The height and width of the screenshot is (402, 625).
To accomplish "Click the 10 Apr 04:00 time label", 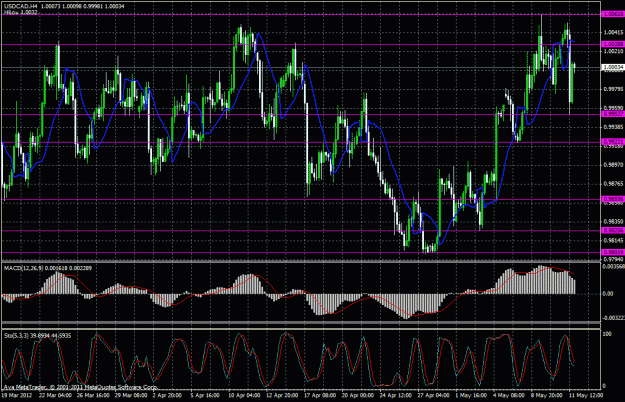I will click(244, 396).
